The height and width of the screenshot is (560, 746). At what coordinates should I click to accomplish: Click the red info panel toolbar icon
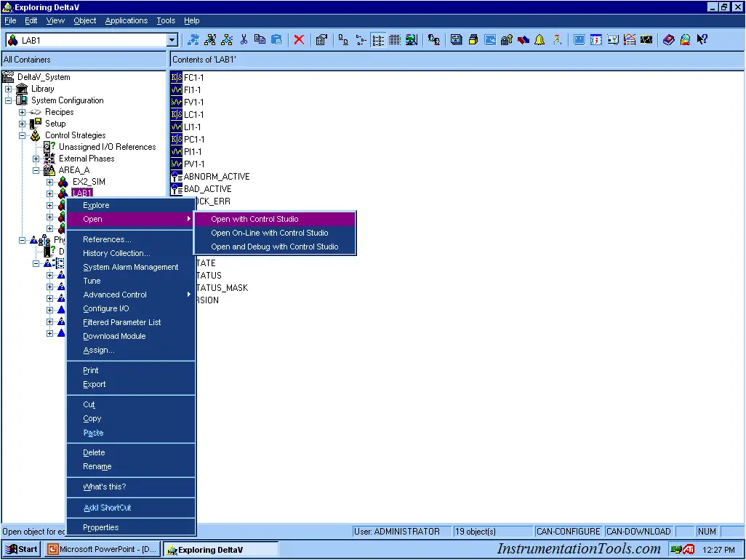pos(595,40)
